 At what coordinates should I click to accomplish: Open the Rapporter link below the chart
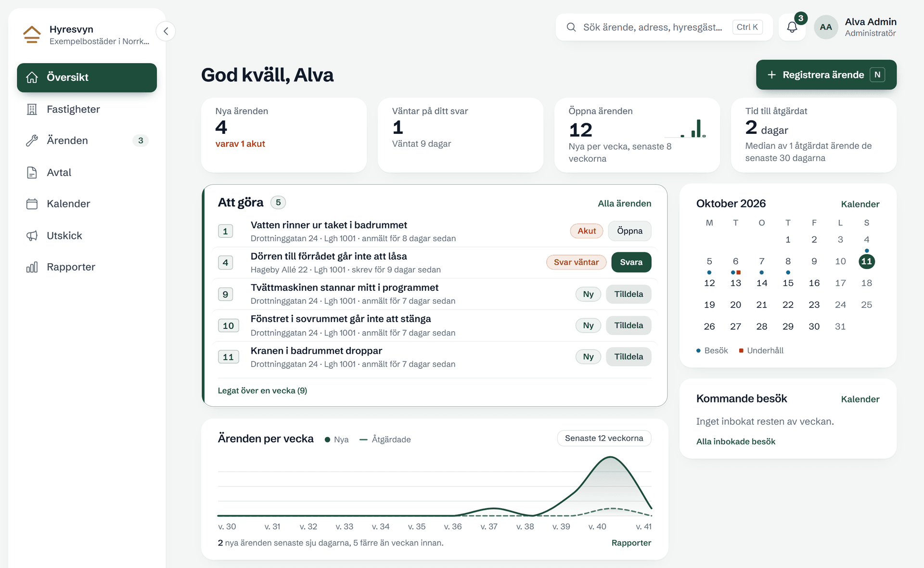631,542
